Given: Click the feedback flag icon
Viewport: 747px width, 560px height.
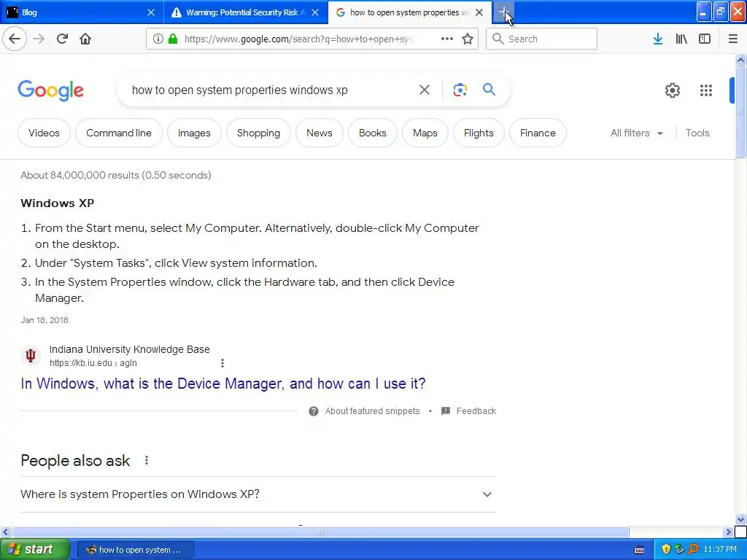Looking at the screenshot, I should pyautogui.click(x=446, y=411).
